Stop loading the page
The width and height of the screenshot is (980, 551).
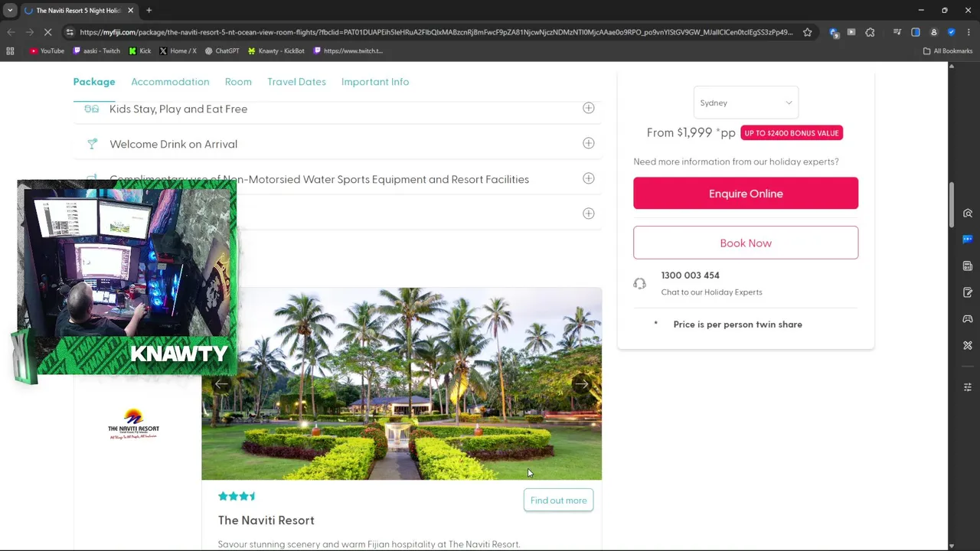pyautogui.click(x=47, y=32)
